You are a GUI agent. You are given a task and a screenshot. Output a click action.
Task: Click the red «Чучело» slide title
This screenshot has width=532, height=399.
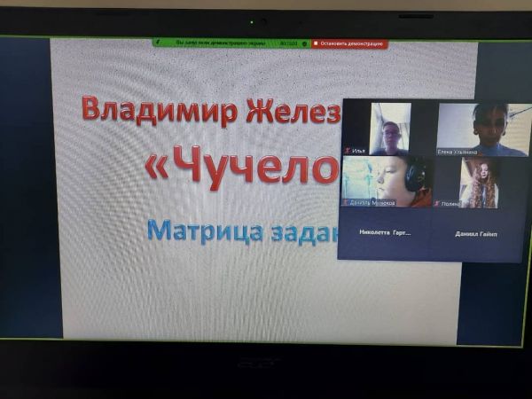pos(241,166)
